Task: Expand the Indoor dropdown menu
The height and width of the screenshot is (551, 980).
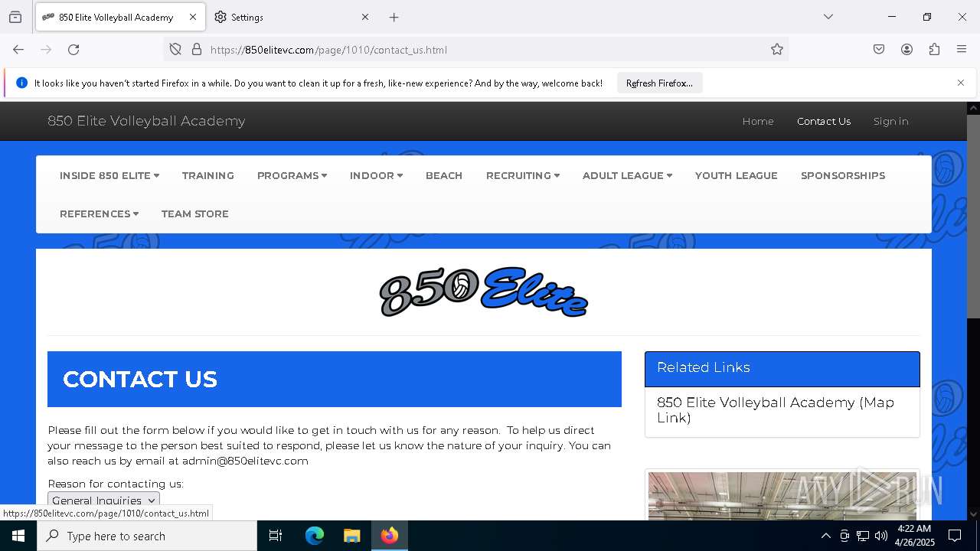Action: (376, 175)
